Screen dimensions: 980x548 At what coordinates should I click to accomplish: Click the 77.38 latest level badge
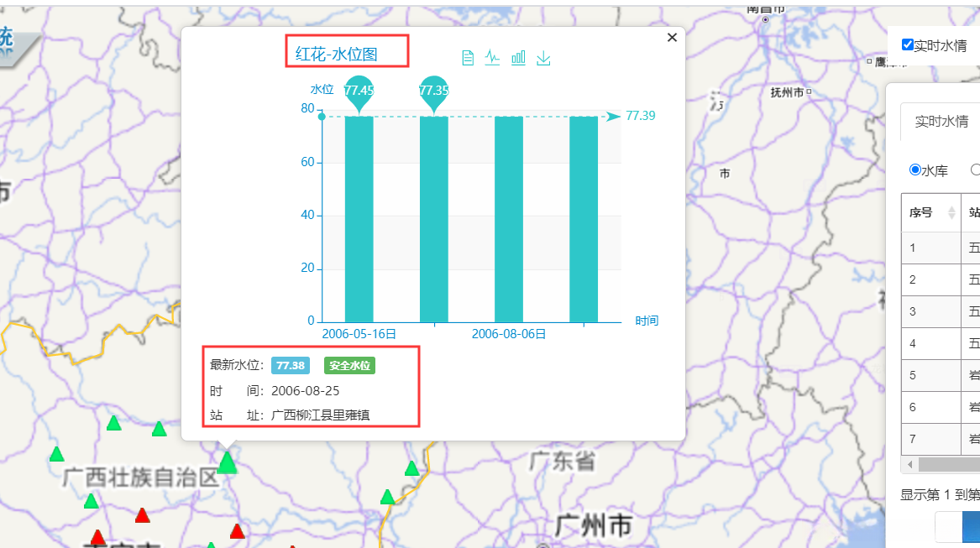pos(290,366)
